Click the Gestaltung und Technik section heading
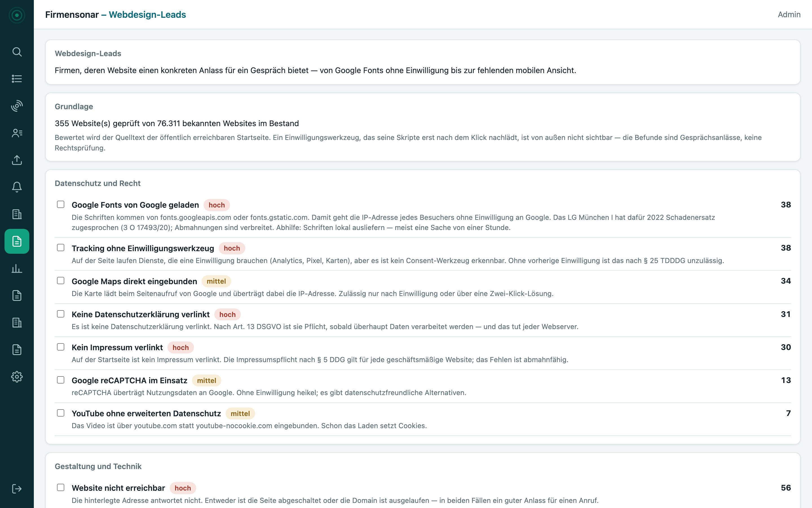The width and height of the screenshot is (812, 508). click(x=98, y=466)
